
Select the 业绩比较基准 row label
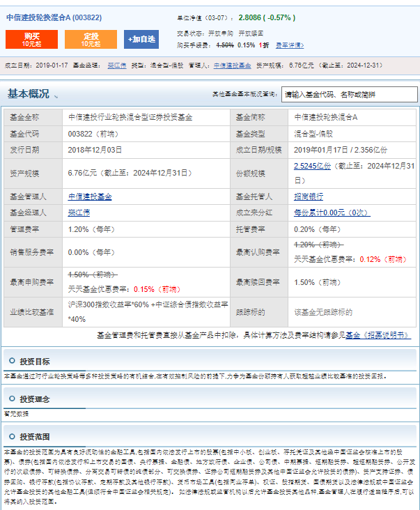coord(31,312)
